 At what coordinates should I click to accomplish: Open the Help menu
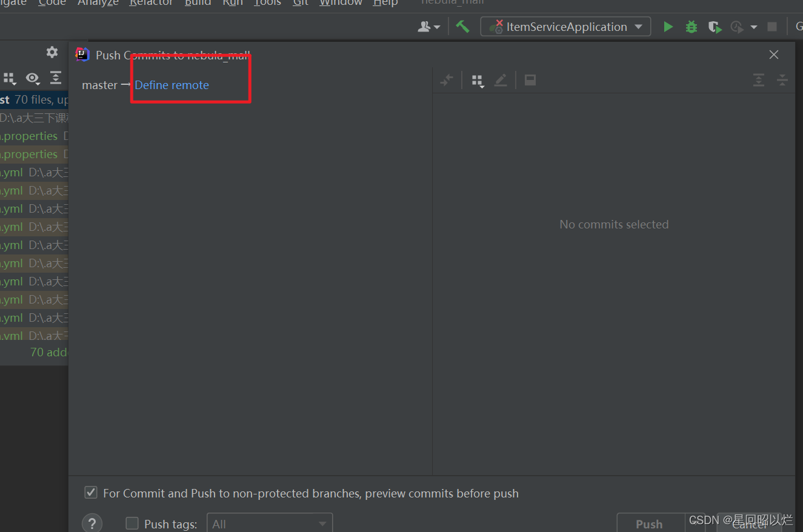385,3
